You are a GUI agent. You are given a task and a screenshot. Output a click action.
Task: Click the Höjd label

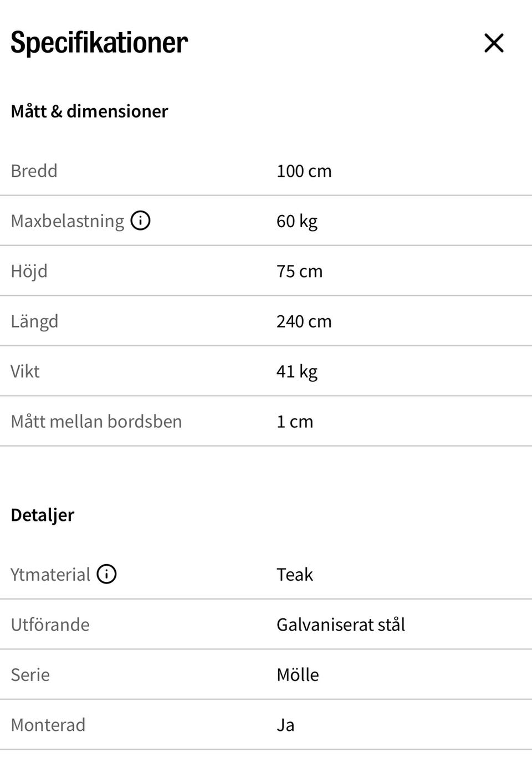29,271
